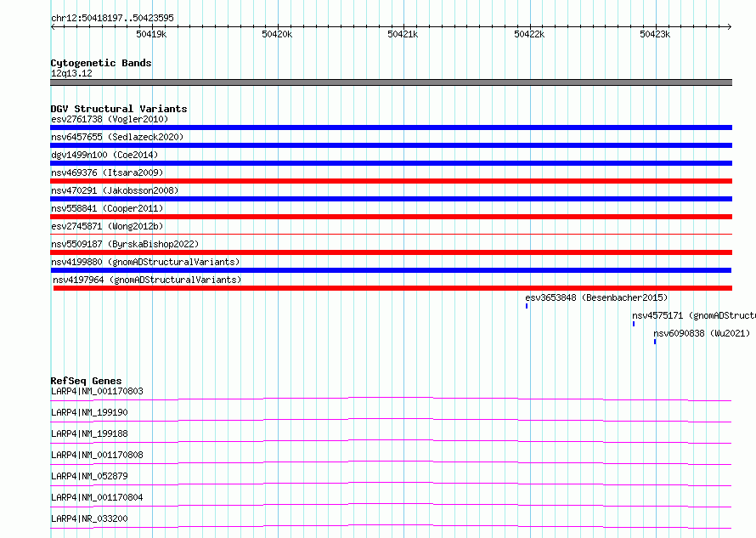Click the gray 12q13.12 cytogenetic band bar
The image size is (756, 538).
click(x=391, y=82)
